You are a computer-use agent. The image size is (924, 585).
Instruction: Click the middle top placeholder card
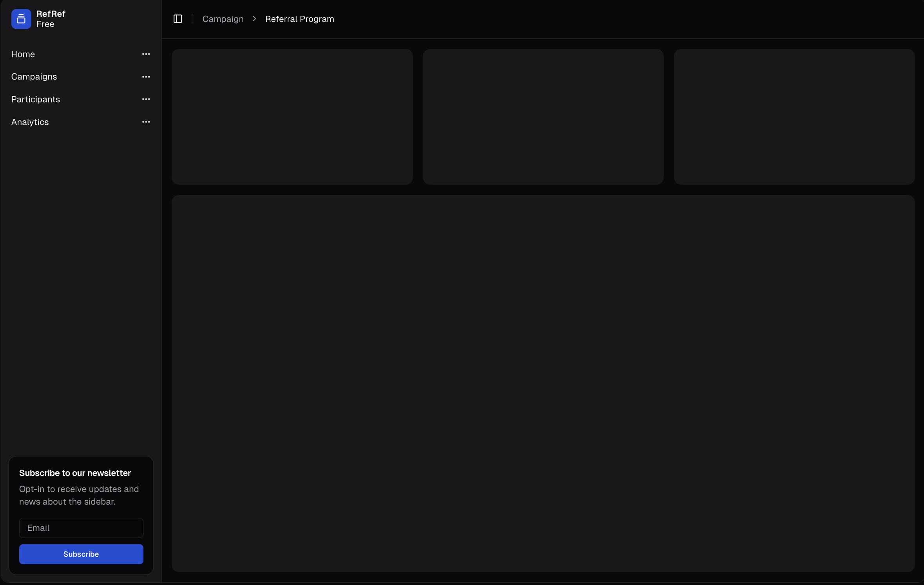(543, 116)
